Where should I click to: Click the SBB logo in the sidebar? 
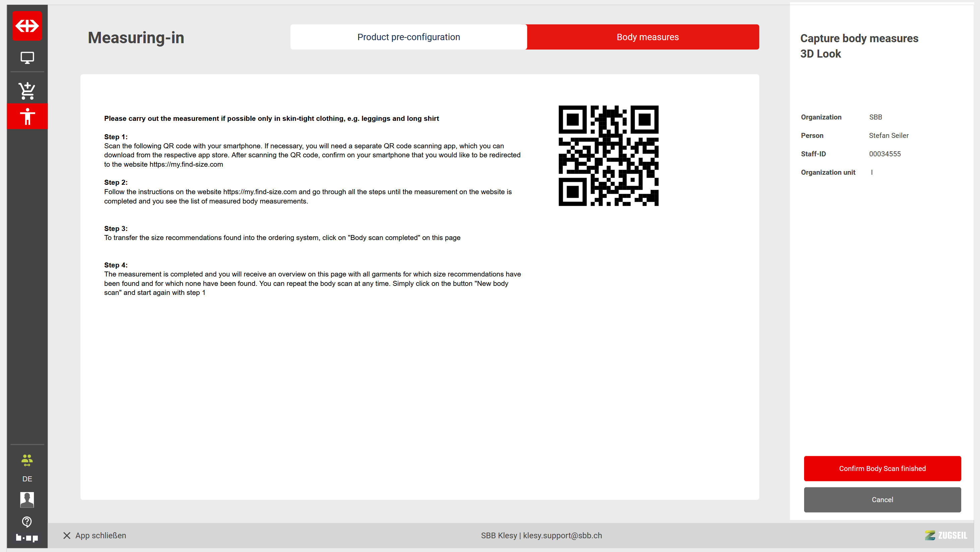27,26
